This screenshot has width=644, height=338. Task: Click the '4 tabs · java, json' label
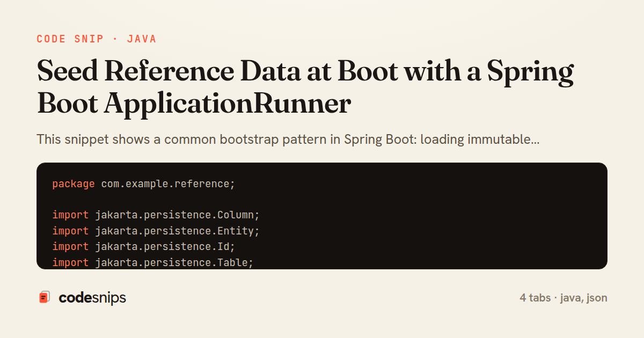tap(563, 298)
